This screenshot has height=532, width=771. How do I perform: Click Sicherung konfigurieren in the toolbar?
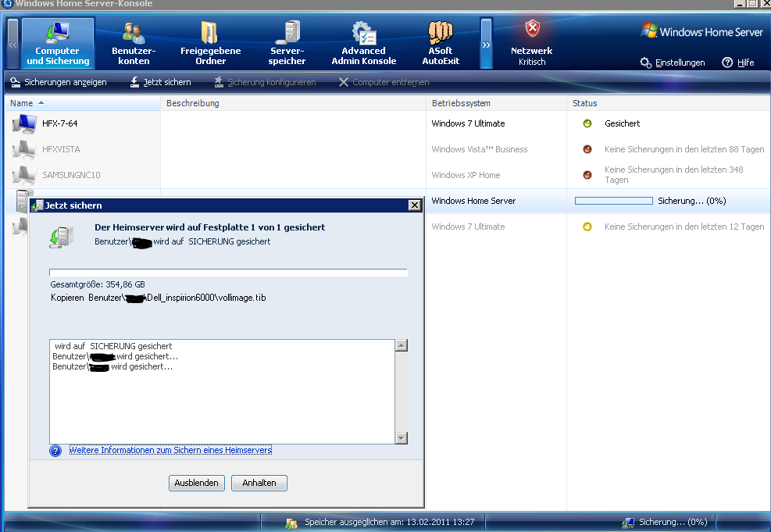(x=265, y=82)
